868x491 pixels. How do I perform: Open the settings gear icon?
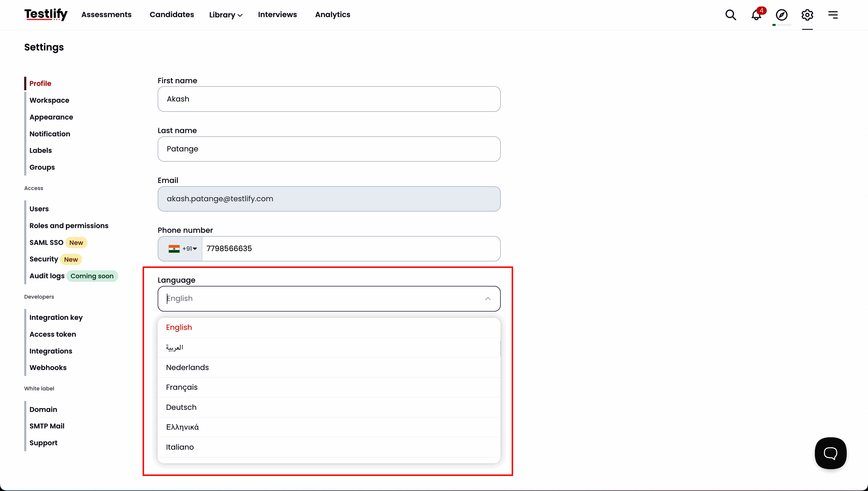(807, 15)
